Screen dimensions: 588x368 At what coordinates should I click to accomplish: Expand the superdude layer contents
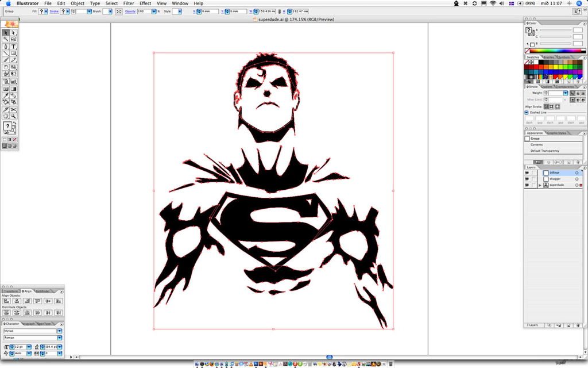tap(540, 185)
